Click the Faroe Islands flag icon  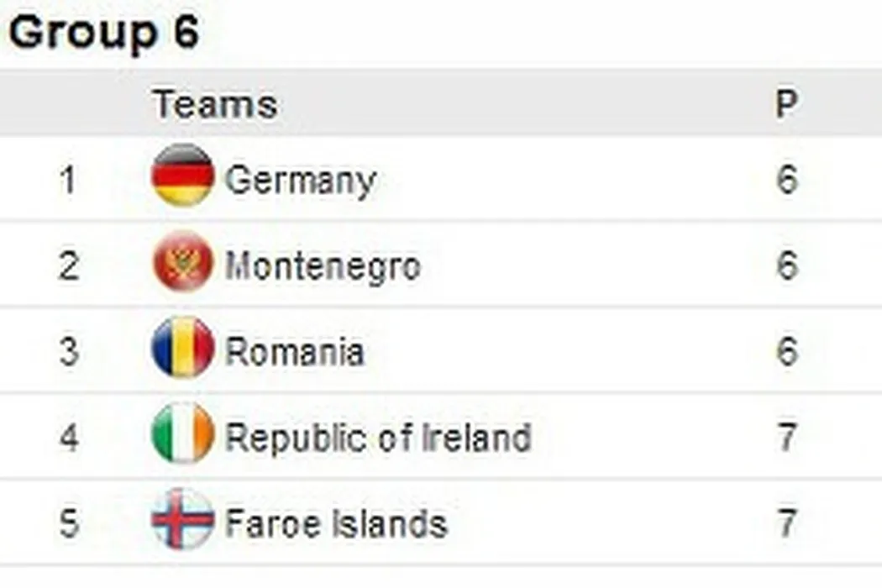(x=182, y=521)
